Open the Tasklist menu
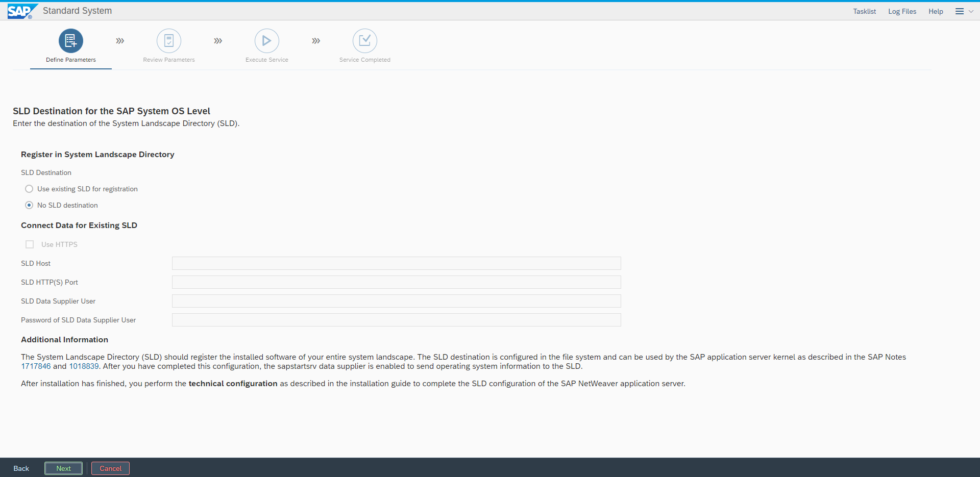The height and width of the screenshot is (477, 980). 864,11
